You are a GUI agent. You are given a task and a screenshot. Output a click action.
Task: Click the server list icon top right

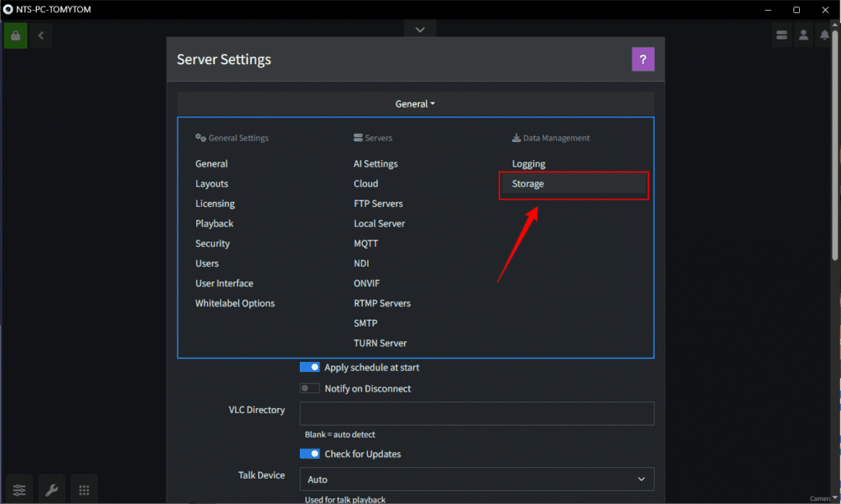[781, 34]
